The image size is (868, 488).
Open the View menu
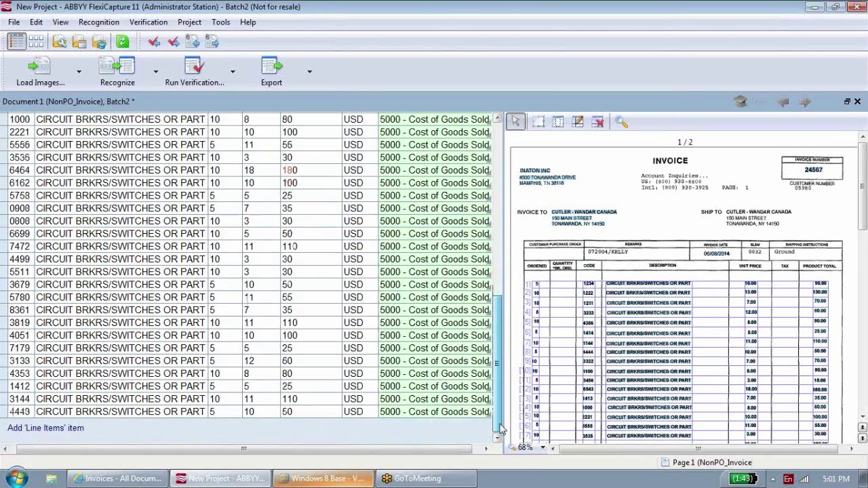tap(60, 22)
